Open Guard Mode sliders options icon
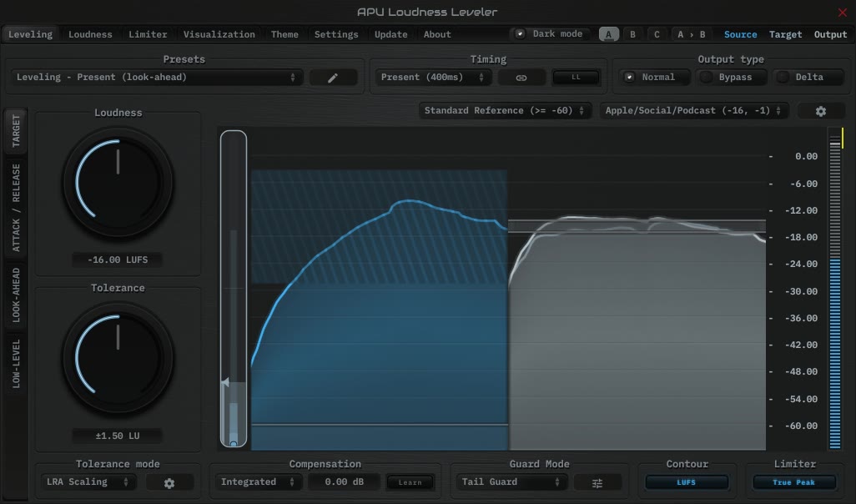Viewport: 856px width, 504px height. pos(597,482)
